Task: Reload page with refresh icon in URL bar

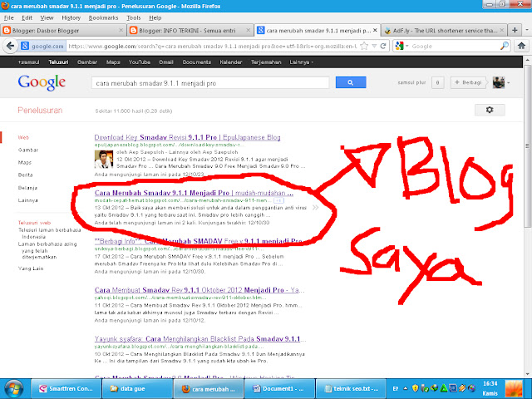Action: [383, 46]
